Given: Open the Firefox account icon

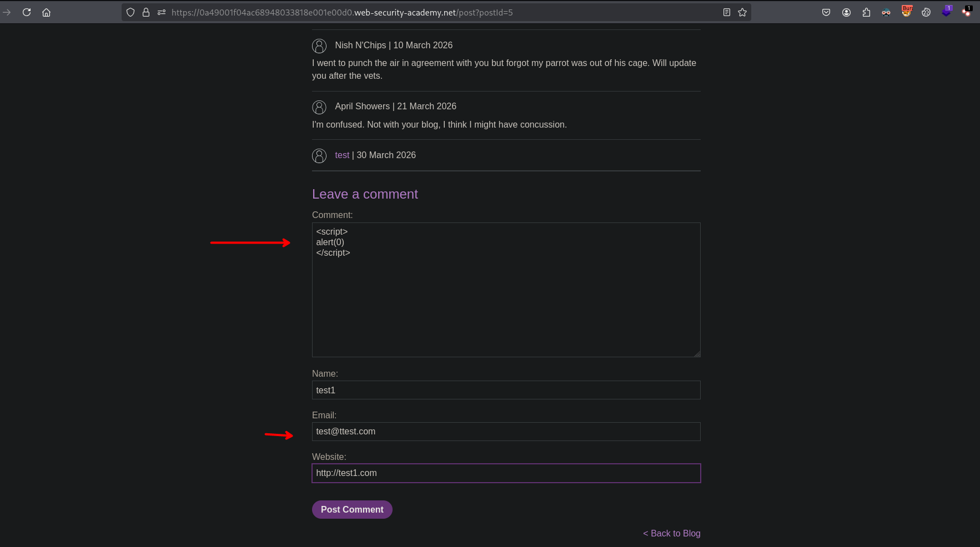Looking at the screenshot, I should coord(846,12).
